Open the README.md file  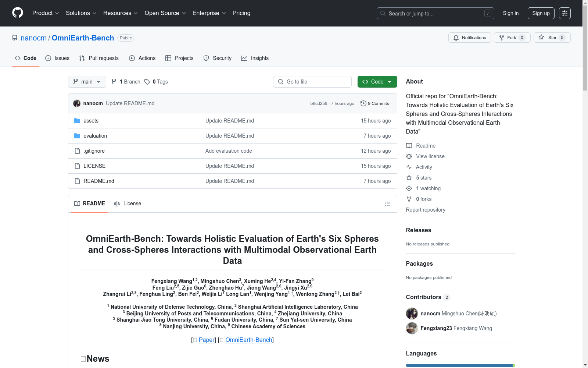coord(99,181)
